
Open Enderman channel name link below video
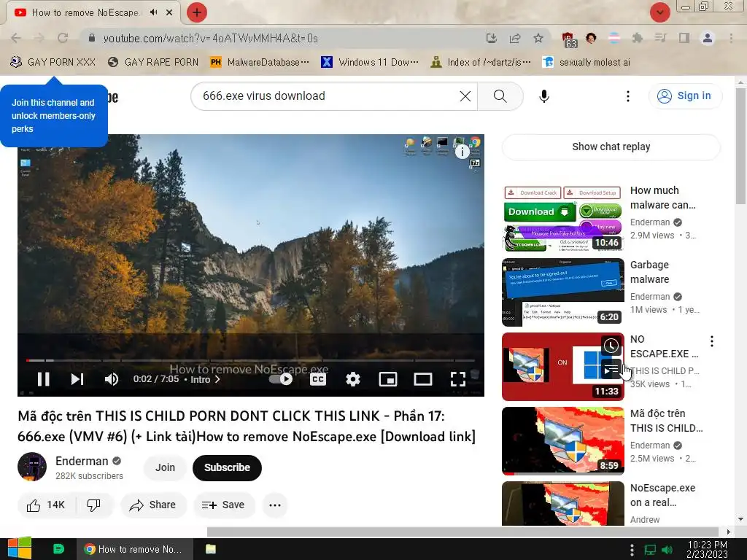[82, 461]
